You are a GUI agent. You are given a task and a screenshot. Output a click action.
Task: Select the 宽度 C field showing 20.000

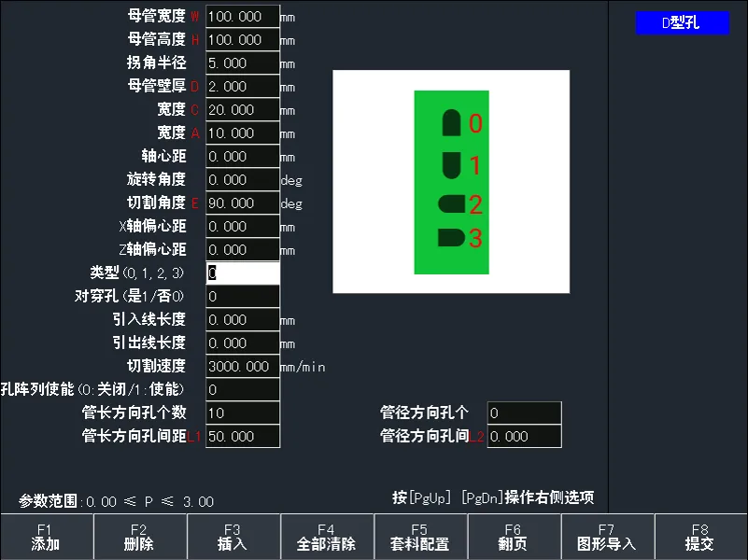(x=243, y=110)
